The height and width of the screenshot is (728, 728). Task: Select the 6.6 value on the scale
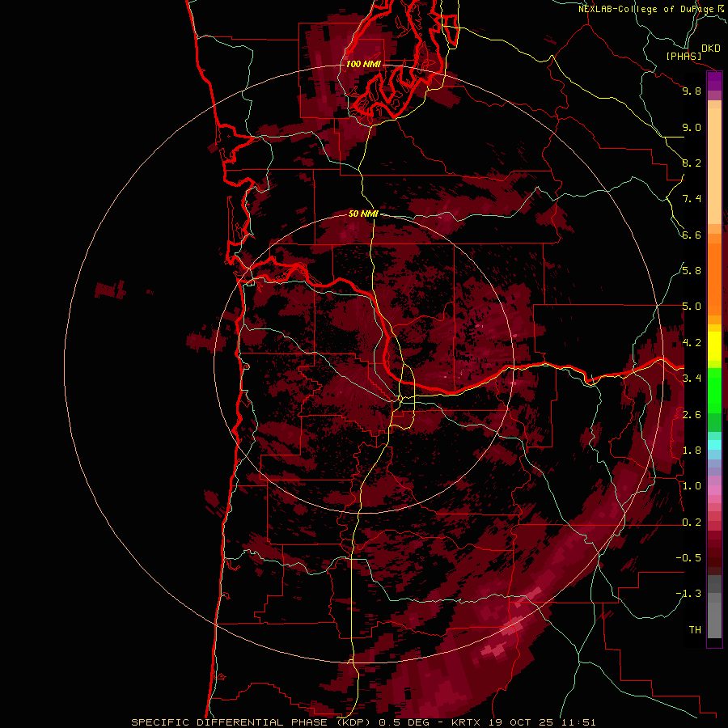[x=692, y=235]
